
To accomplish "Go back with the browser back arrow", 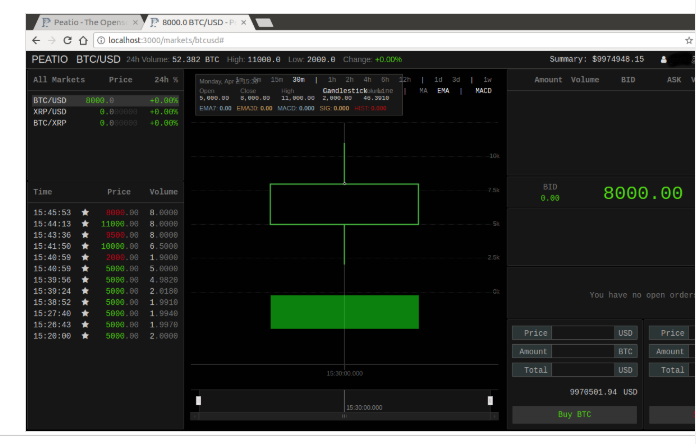I will [36, 40].
